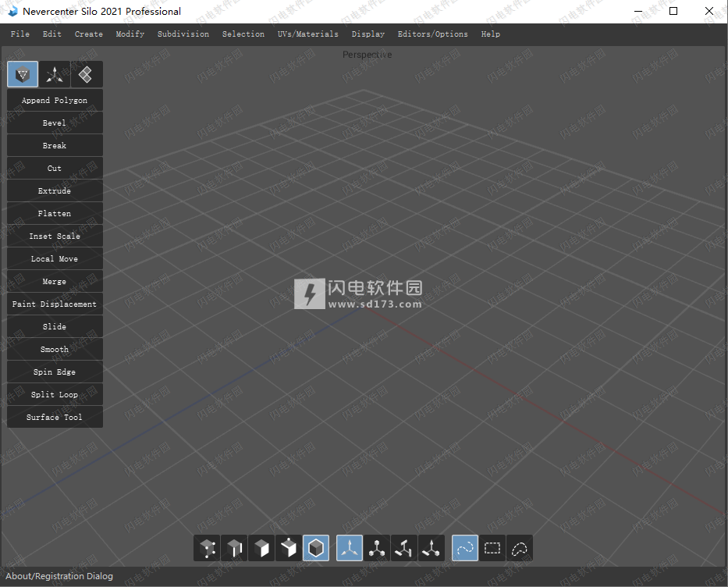Screen dimensions: 728x587
Task: Select the Slide tool
Action: pyautogui.click(x=55, y=326)
